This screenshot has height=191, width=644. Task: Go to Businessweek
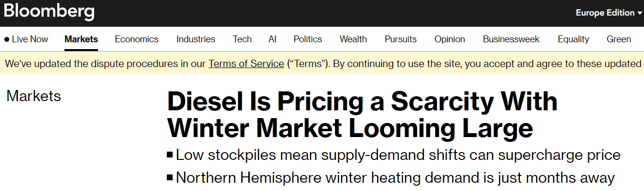click(511, 39)
